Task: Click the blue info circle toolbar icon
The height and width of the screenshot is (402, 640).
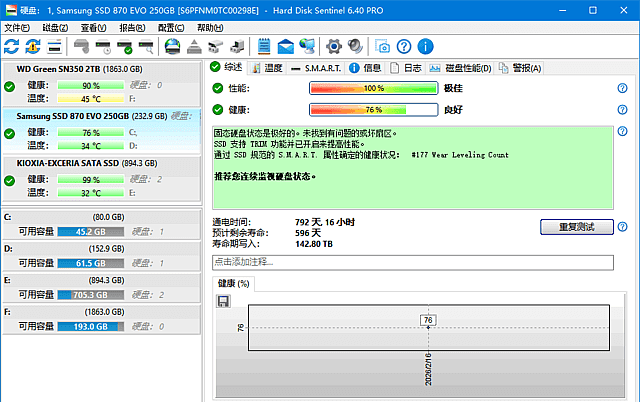Action: tap(425, 47)
